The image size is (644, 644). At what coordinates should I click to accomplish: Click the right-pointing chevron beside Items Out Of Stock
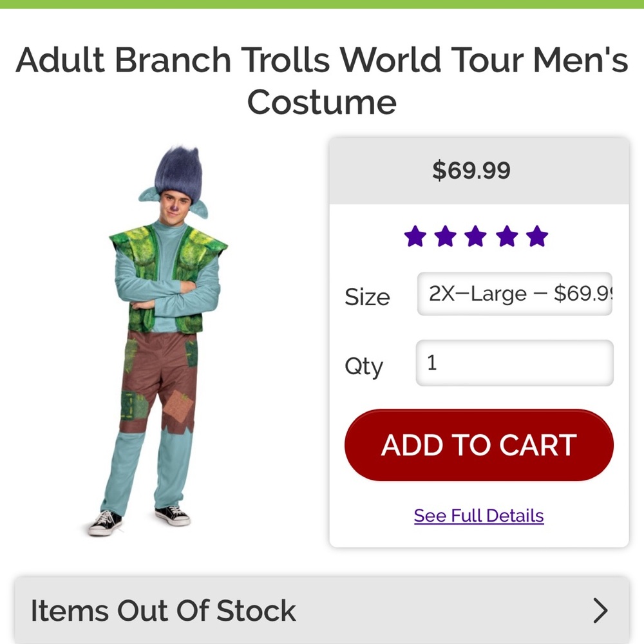pos(600,610)
